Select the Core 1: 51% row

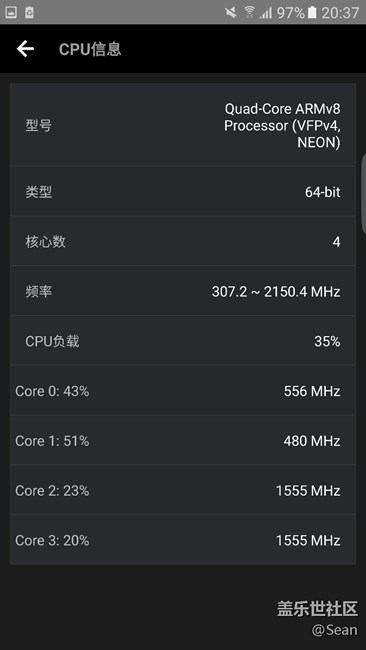click(183, 441)
